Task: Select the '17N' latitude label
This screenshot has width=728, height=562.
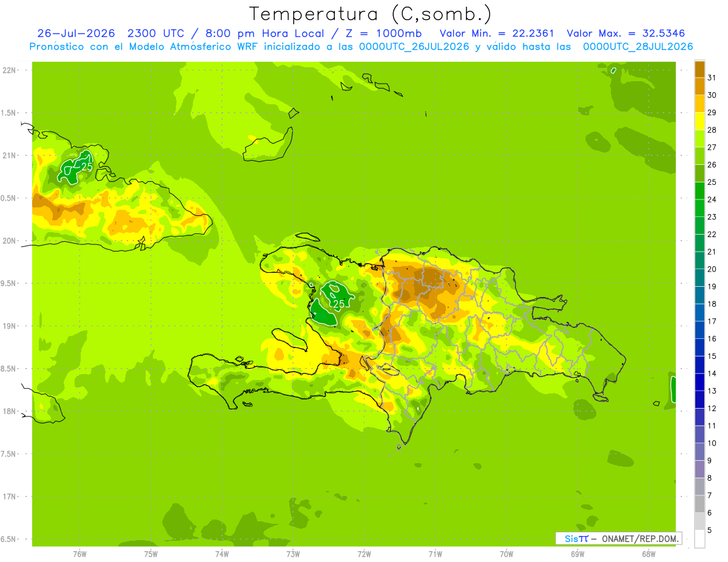Action: click(10, 497)
